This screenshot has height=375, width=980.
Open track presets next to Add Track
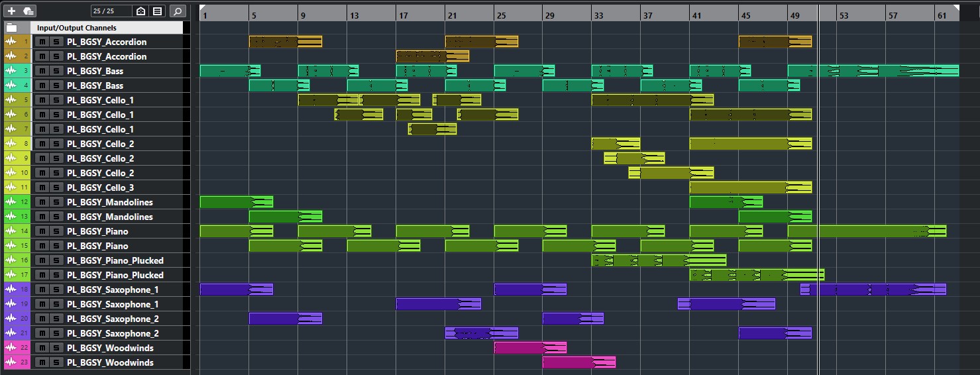[28, 11]
